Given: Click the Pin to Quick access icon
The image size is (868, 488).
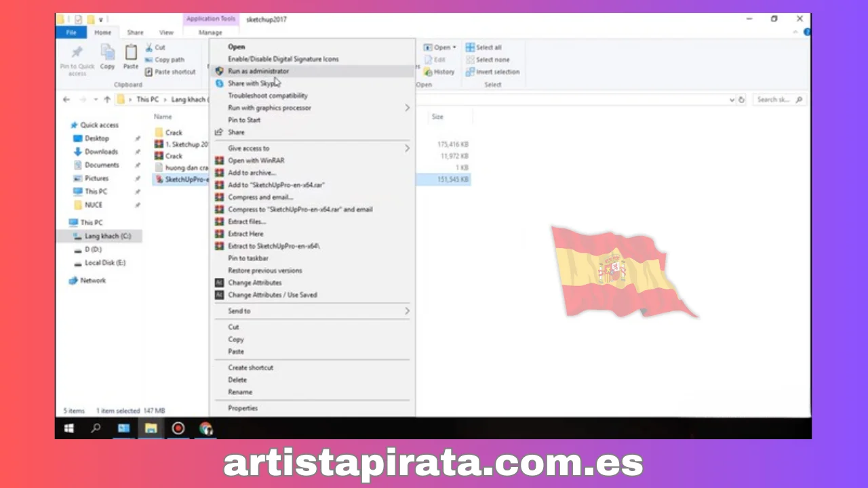Looking at the screenshot, I should click(x=77, y=53).
